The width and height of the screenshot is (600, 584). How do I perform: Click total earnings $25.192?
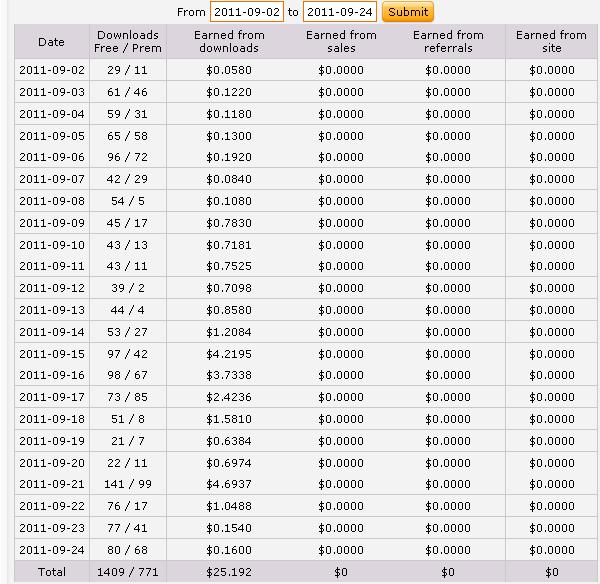tap(229, 572)
